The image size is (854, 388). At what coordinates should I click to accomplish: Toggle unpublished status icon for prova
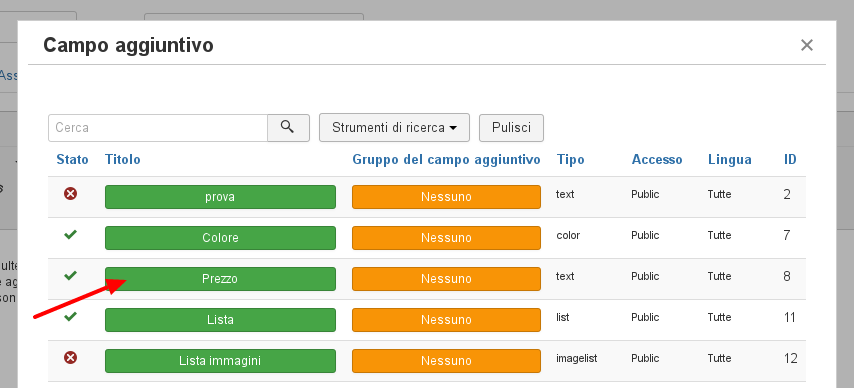(x=70, y=193)
